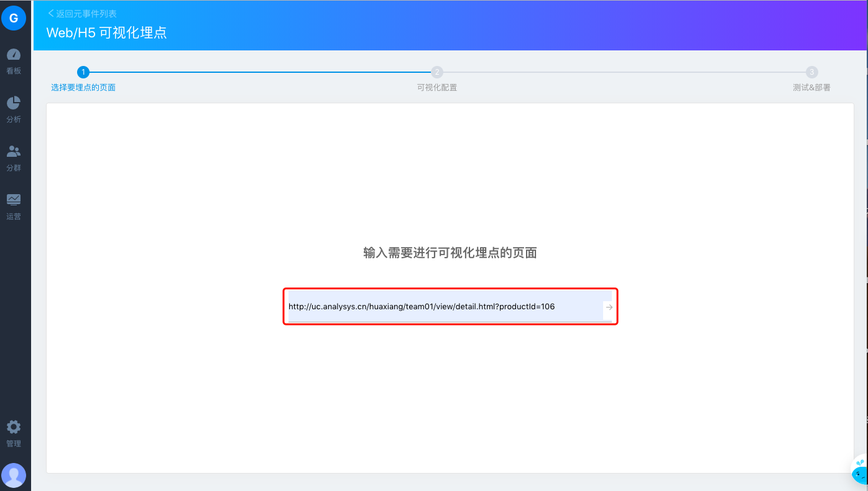Click the heading 输入需要进行可视化埋点的页面
Screen dimensions: 868x491
450,253
